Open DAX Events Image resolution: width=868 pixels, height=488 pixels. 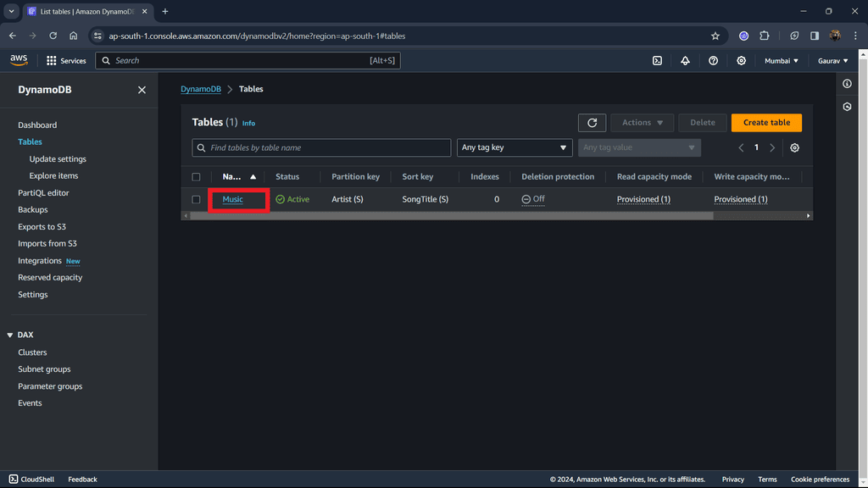pyautogui.click(x=30, y=402)
